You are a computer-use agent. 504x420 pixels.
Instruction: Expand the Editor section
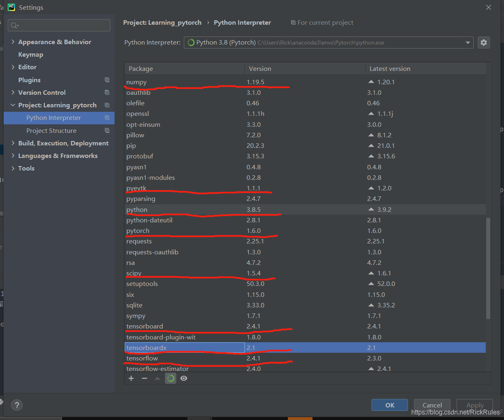point(13,67)
